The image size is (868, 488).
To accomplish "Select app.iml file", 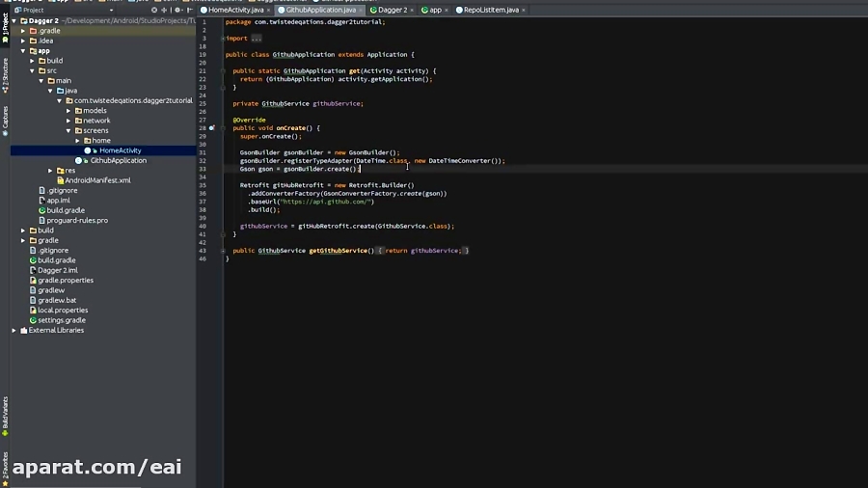I will click(58, 201).
